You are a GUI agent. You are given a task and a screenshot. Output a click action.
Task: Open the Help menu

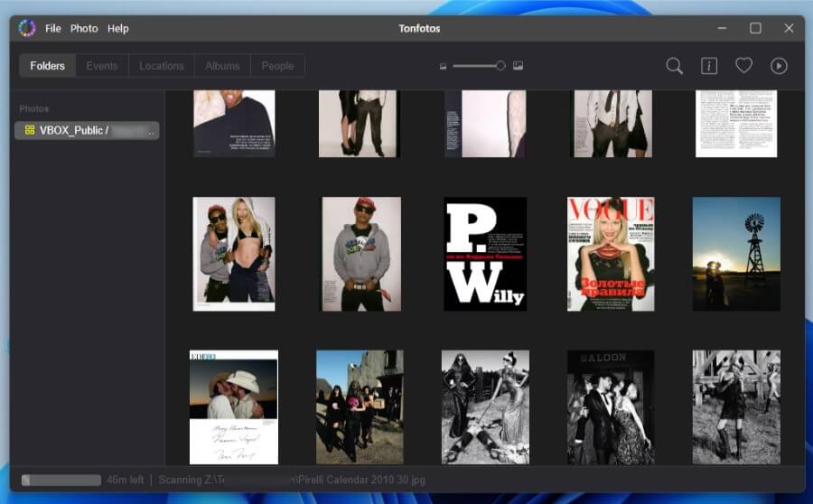118,28
